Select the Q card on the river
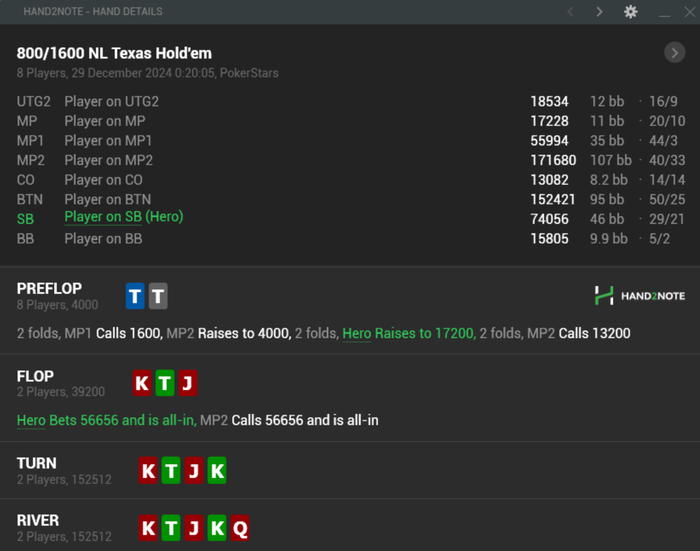 click(240, 528)
